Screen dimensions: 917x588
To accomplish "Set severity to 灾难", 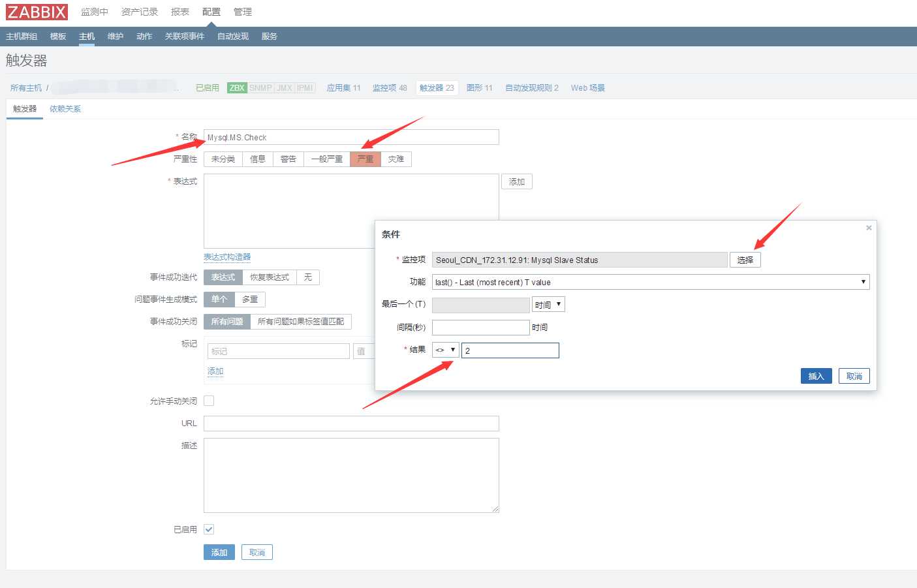I will pos(396,159).
